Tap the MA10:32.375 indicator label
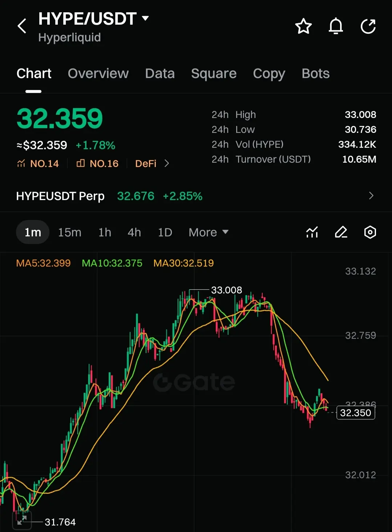This screenshot has width=392, height=532. click(112, 263)
